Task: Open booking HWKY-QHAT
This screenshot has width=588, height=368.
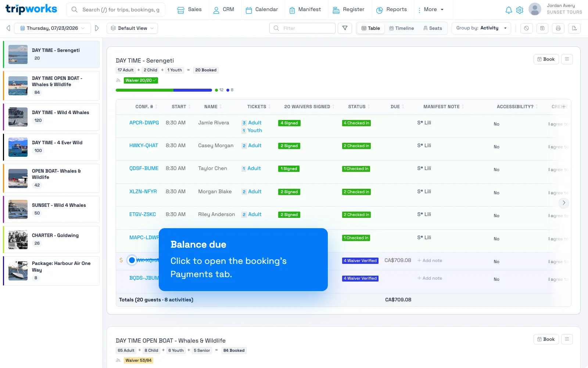Action: pos(144,146)
